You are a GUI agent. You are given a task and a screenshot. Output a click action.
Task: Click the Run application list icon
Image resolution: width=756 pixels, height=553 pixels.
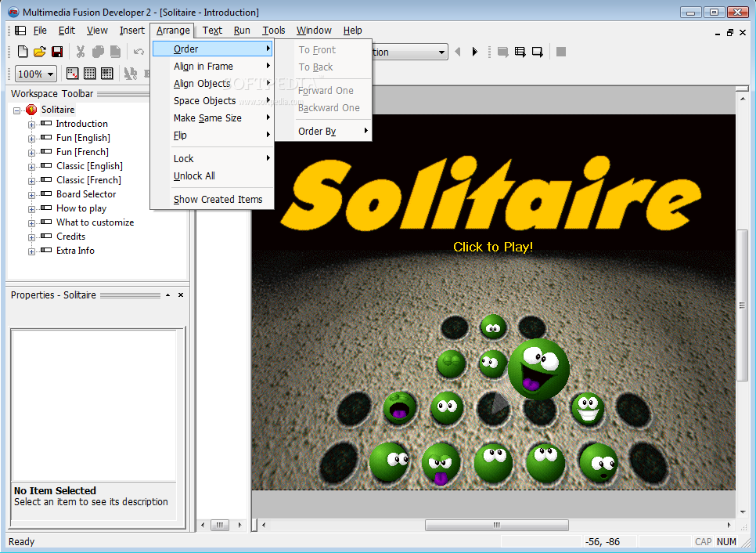[x=520, y=52]
